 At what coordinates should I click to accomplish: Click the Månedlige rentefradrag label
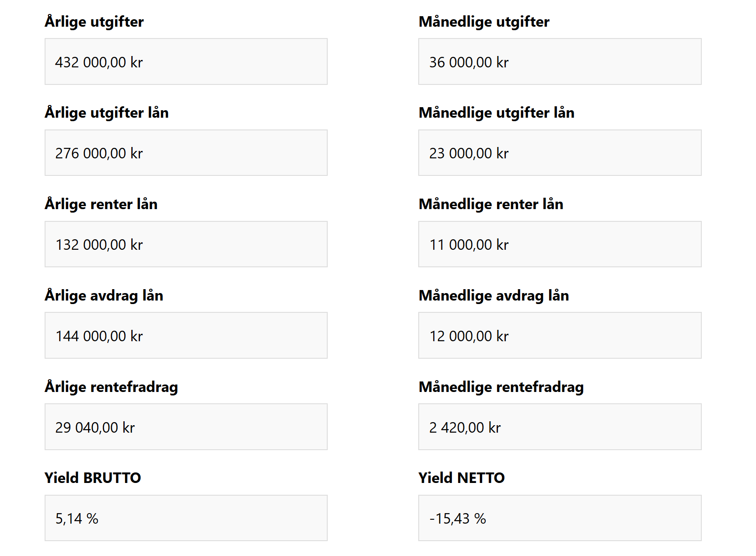click(x=501, y=387)
